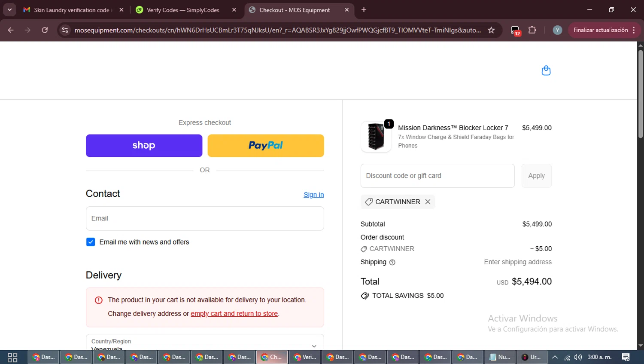
Task: Click the Apply discount button
Action: (536, 176)
